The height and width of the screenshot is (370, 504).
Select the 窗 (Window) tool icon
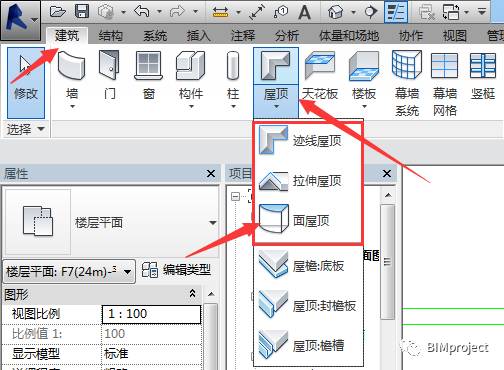(149, 65)
